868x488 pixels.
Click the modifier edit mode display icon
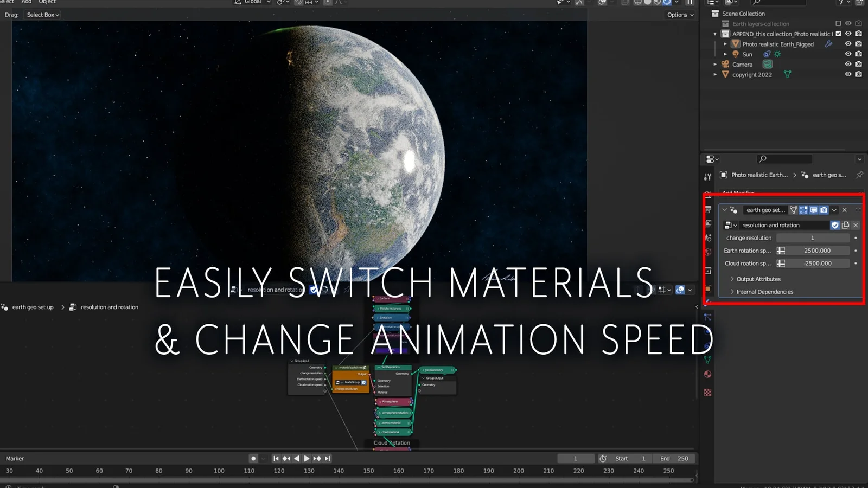(x=803, y=210)
